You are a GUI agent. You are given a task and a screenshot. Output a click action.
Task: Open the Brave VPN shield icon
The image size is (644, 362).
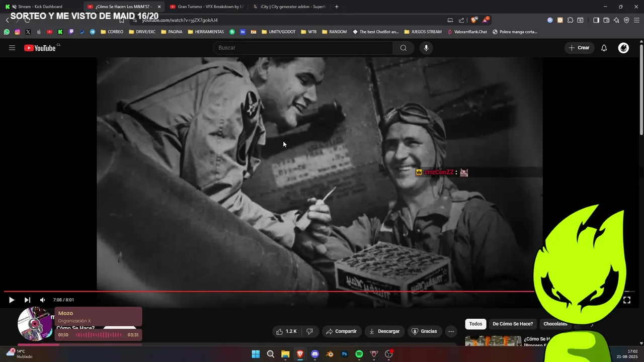626,20
